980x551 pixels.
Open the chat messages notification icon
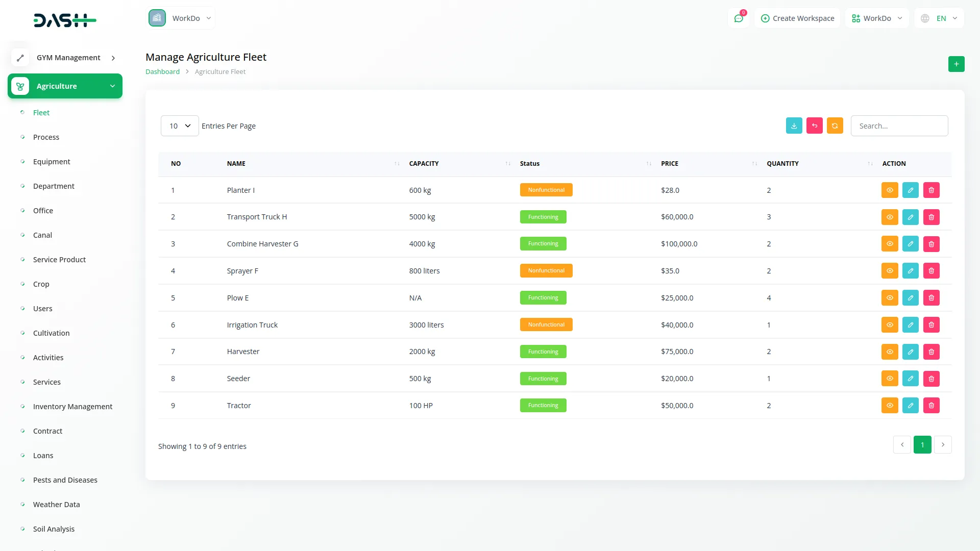(x=738, y=18)
